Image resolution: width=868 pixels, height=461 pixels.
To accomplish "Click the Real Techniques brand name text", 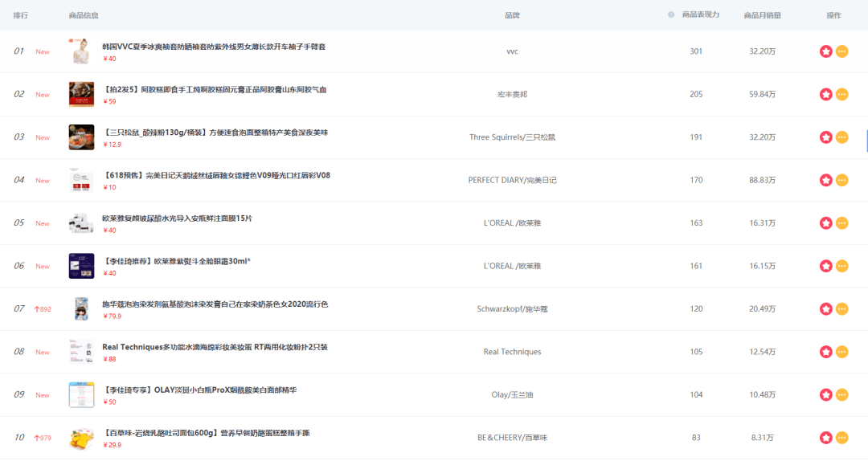I will (x=512, y=352).
